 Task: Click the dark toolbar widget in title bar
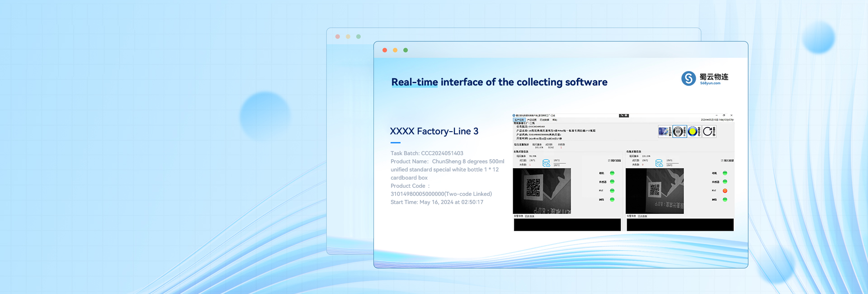coord(624,116)
